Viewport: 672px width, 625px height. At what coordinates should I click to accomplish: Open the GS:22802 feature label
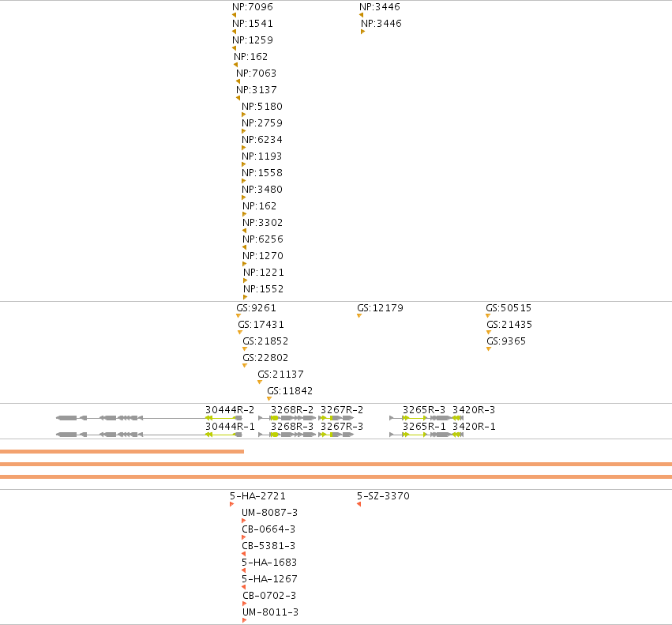tap(265, 358)
